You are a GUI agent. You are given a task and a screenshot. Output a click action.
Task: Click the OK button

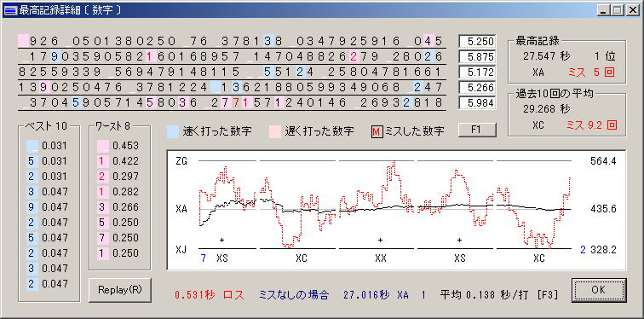point(599,290)
